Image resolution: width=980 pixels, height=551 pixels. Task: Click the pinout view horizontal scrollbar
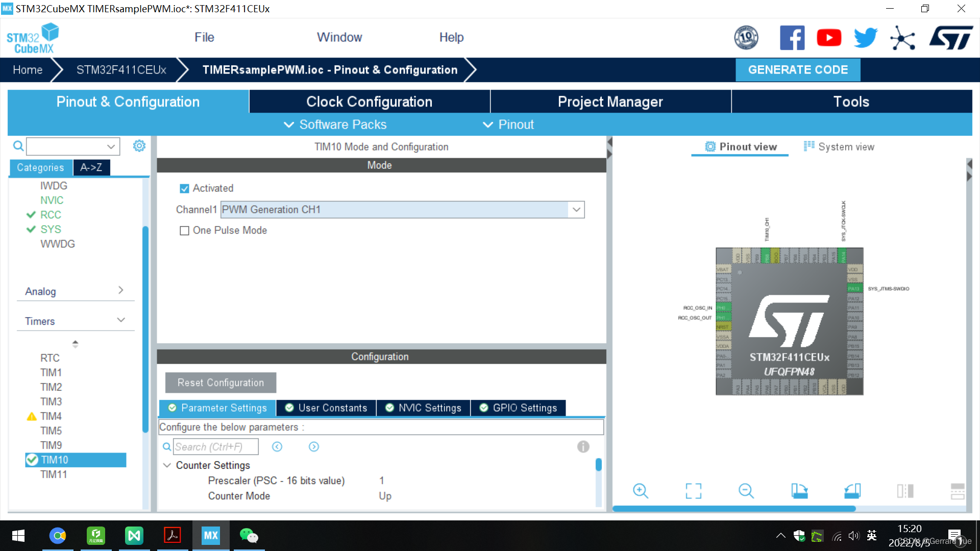click(x=733, y=509)
